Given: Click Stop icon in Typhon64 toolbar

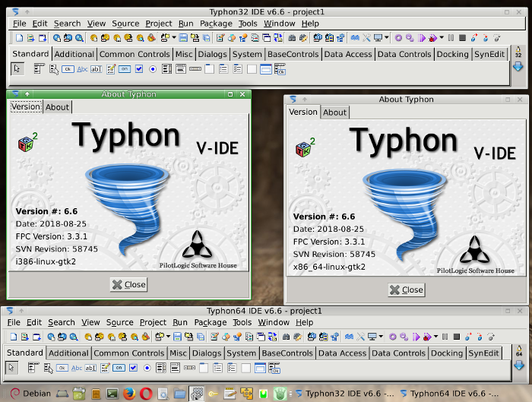Looking at the screenshot, I should click(x=457, y=337).
